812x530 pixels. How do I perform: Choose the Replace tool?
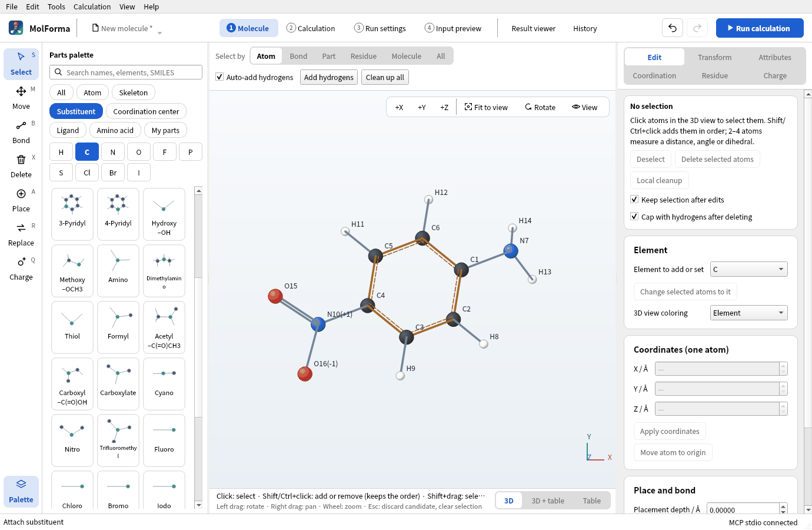coord(21,234)
